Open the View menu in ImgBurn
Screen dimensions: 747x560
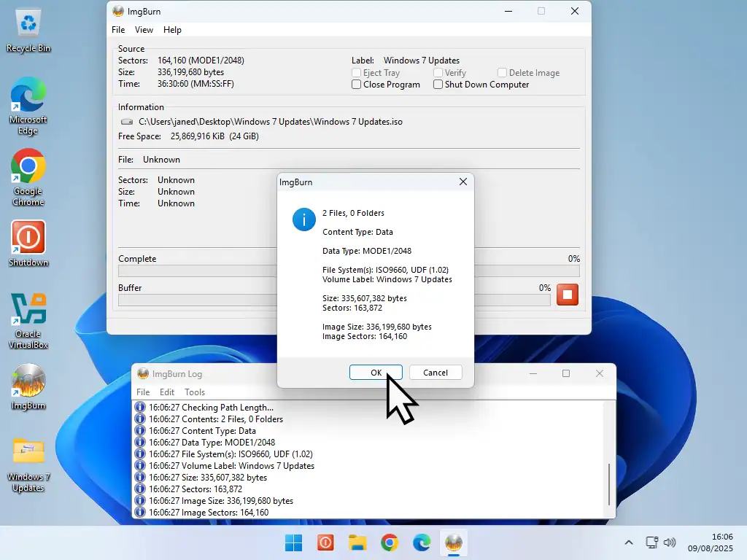[x=144, y=30]
